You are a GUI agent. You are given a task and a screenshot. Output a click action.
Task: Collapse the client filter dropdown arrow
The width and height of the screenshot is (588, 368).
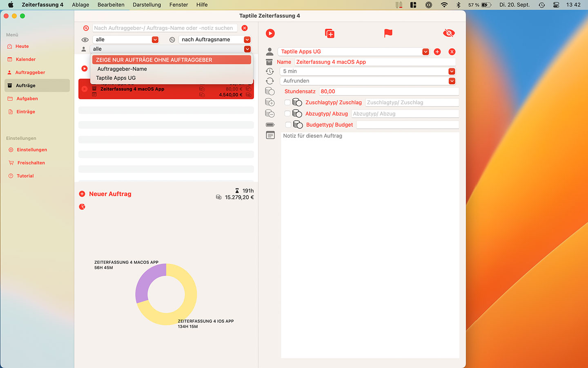point(247,49)
